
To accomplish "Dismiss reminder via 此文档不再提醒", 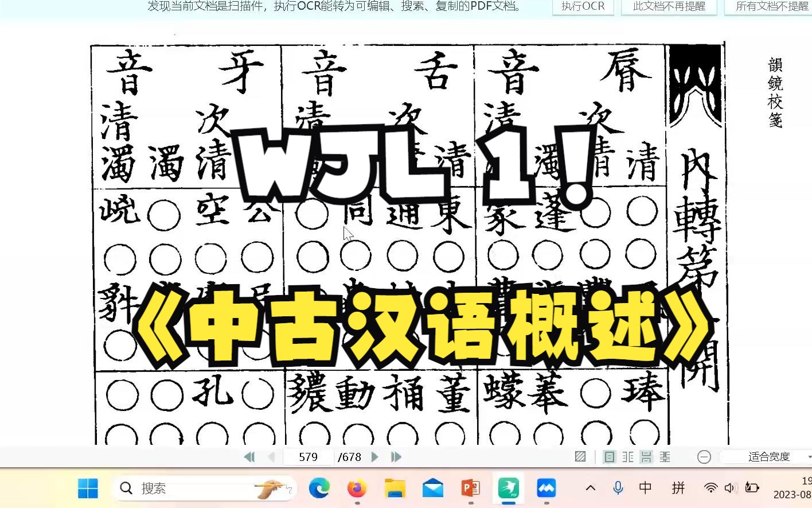I will point(669,6).
